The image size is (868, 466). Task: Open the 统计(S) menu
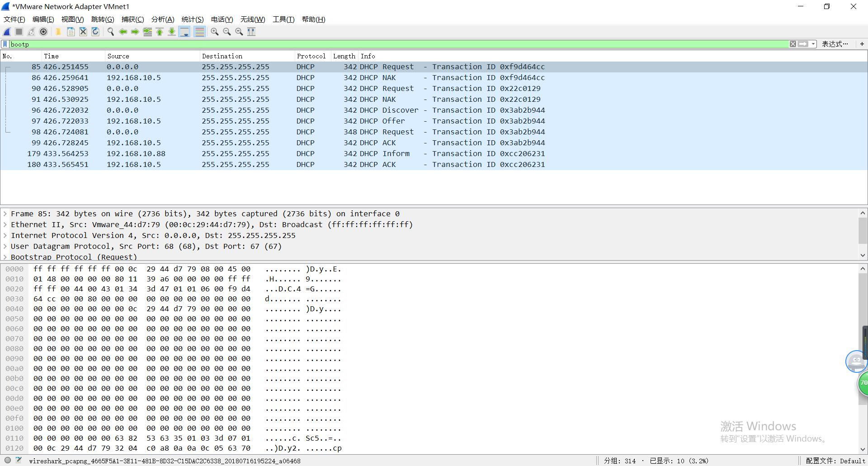[x=193, y=19]
